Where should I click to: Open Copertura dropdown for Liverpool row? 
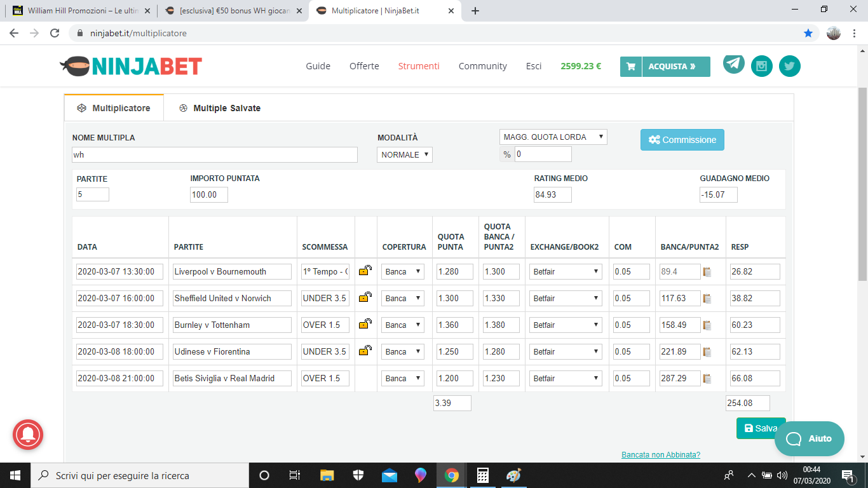click(403, 271)
